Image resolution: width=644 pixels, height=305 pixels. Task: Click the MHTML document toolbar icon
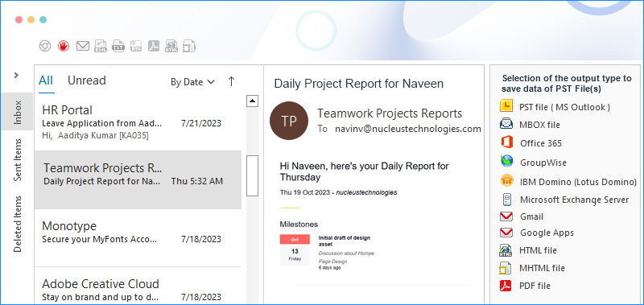pyautogui.click(x=189, y=46)
